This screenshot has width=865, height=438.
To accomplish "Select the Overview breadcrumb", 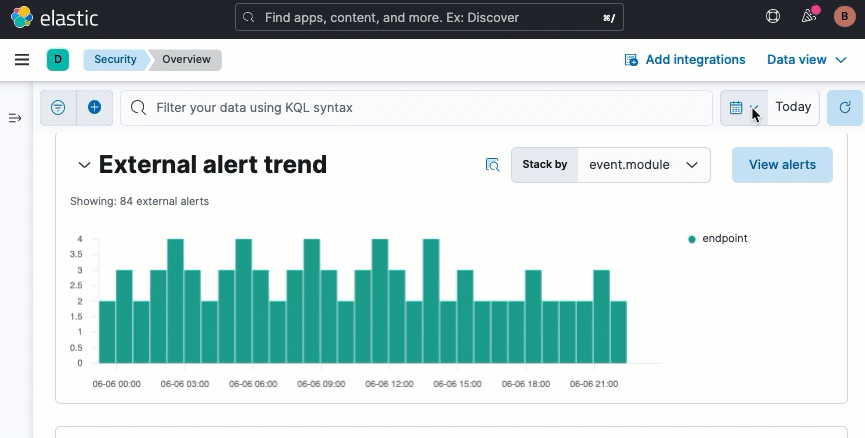I will tap(187, 60).
